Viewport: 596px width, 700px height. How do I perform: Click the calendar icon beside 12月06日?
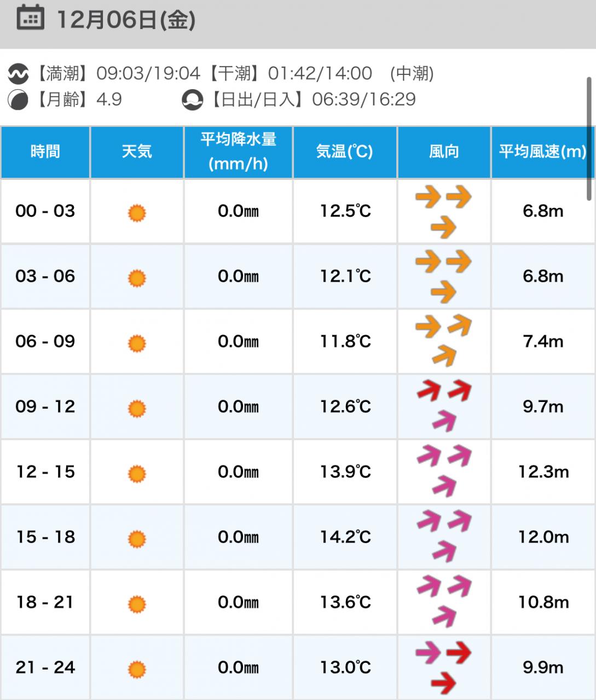pyautogui.click(x=30, y=17)
